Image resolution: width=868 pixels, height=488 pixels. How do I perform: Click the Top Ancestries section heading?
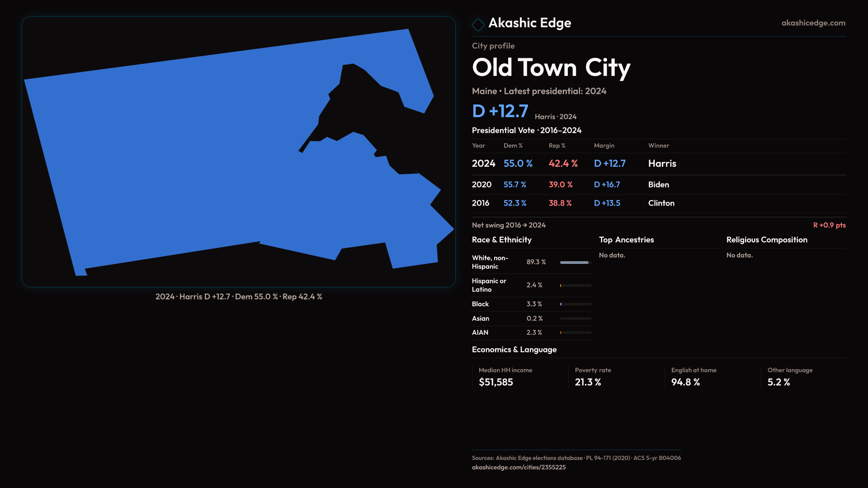click(x=626, y=240)
